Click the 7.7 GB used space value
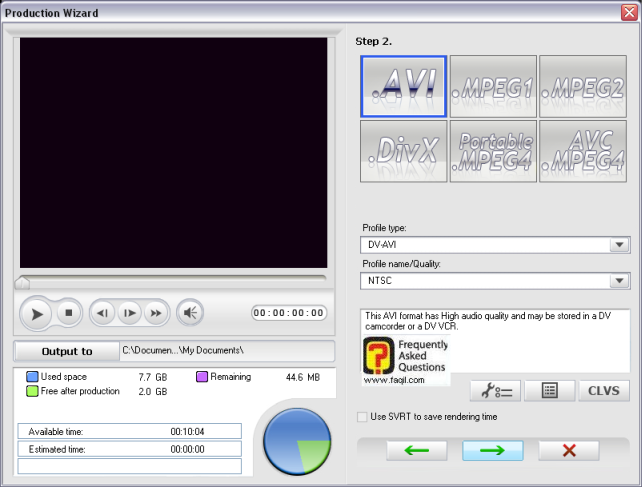This screenshot has width=642, height=487. click(x=153, y=377)
